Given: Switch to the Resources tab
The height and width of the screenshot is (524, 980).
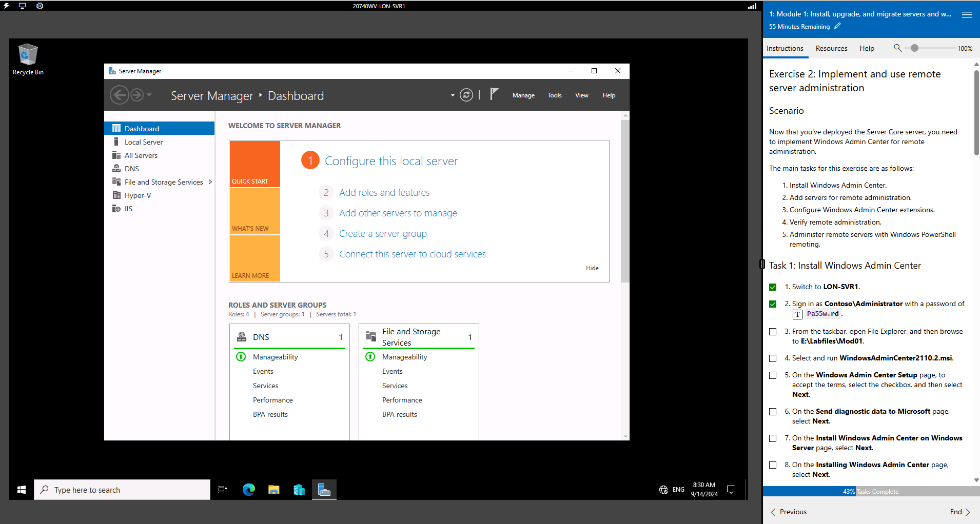Looking at the screenshot, I should tap(831, 48).
